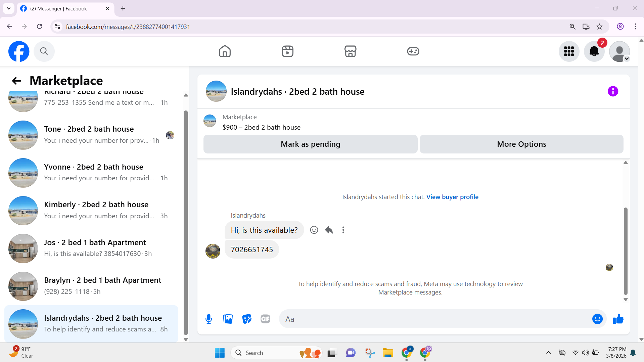644x362 pixels.
Task: Go back with the browser back arrow
Action: coord(9,27)
